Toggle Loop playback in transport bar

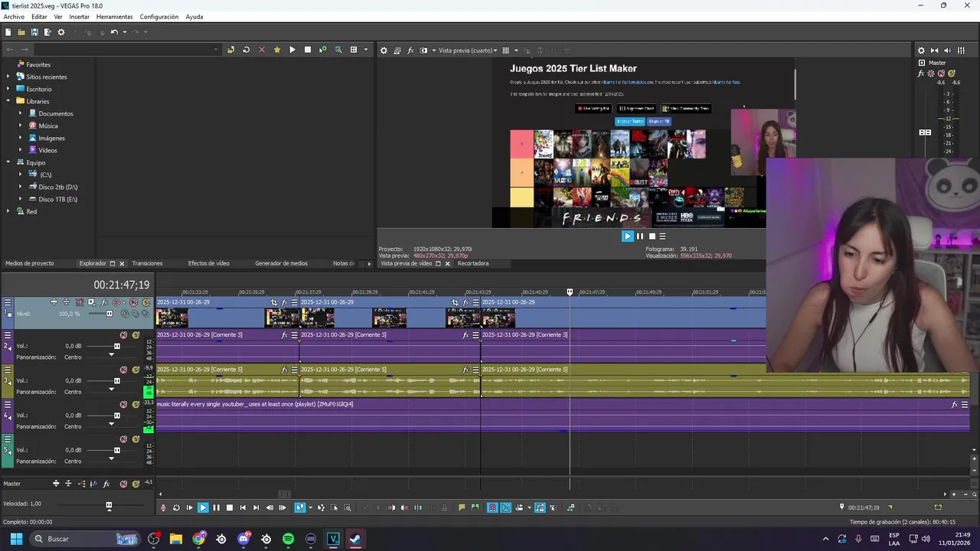click(x=176, y=507)
